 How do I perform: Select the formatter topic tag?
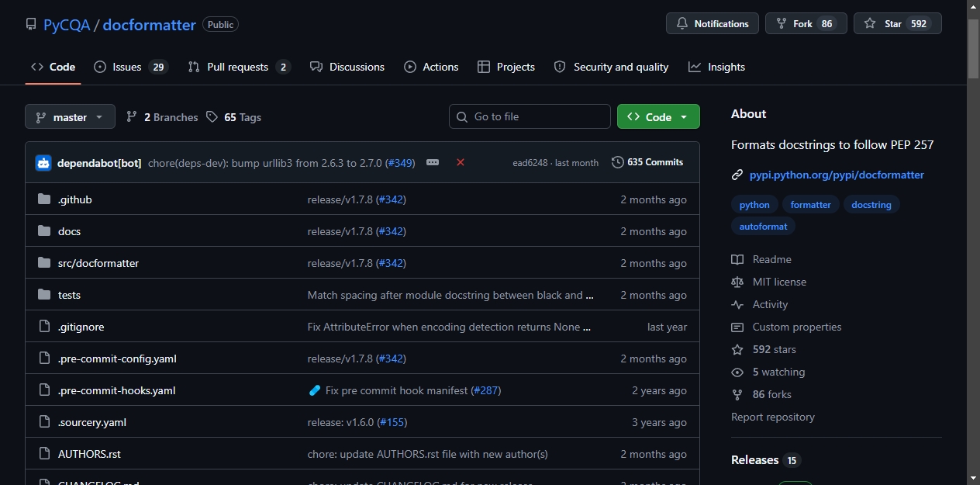tap(810, 205)
